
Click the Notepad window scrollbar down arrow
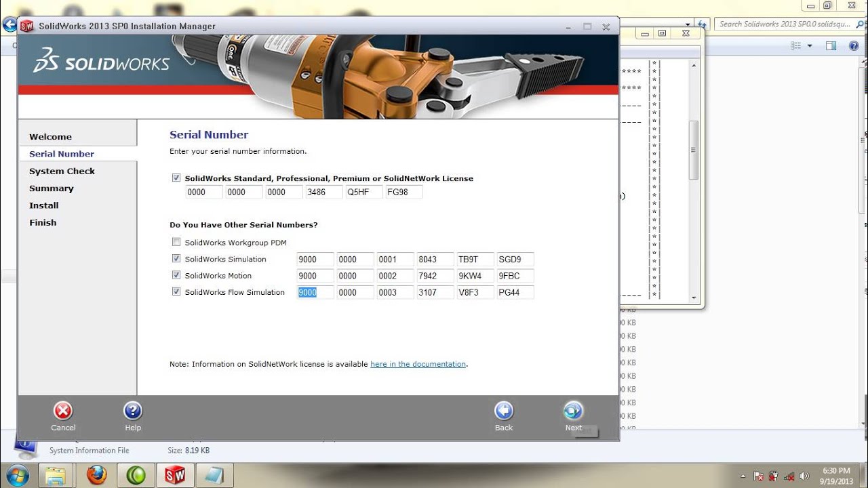click(693, 298)
